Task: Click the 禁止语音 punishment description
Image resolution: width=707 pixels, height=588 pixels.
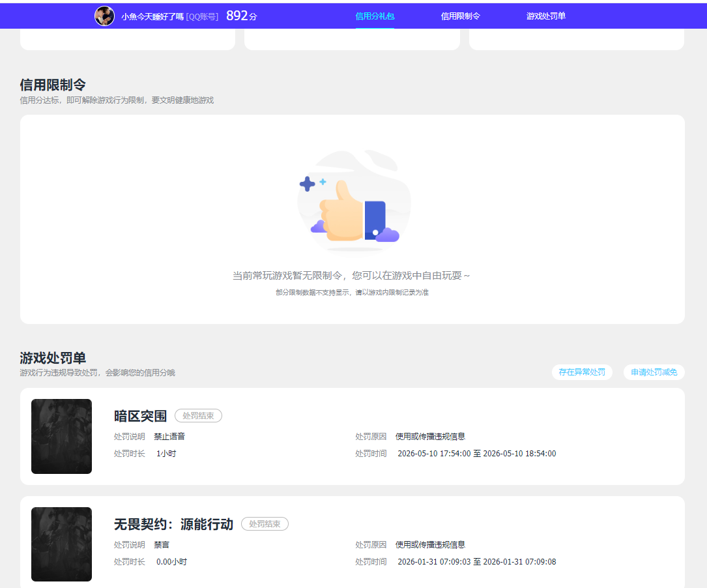Action: point(169,437)
